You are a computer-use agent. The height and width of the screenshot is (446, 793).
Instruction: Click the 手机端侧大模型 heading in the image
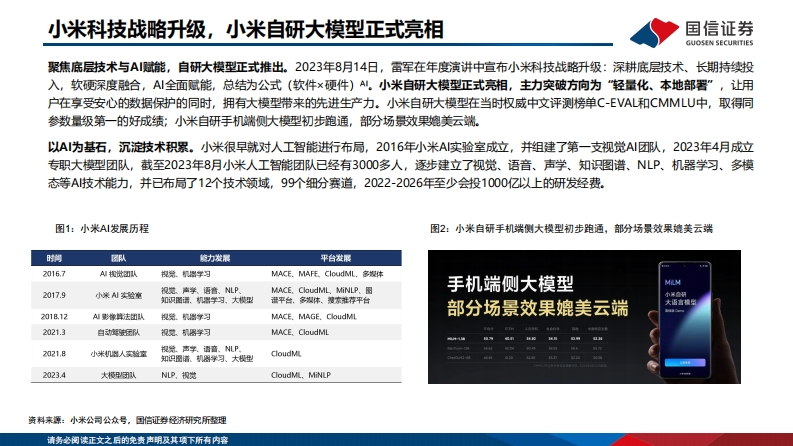(510, 284)
